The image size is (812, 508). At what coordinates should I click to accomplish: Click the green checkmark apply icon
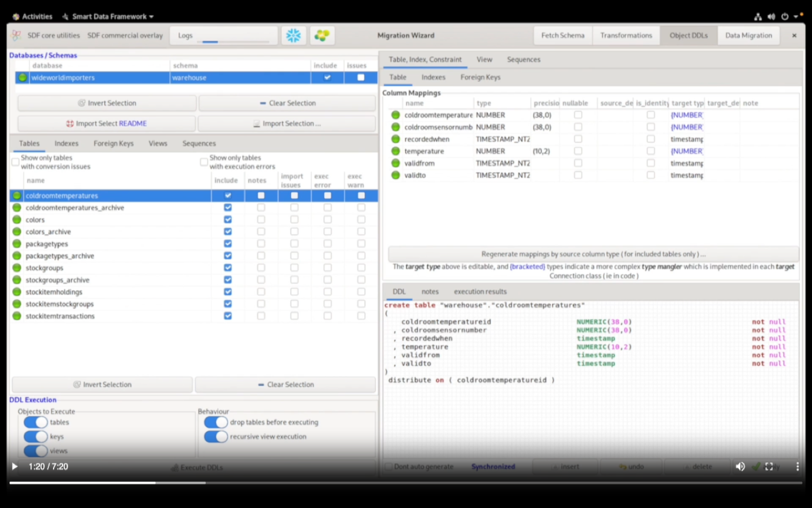757,467
